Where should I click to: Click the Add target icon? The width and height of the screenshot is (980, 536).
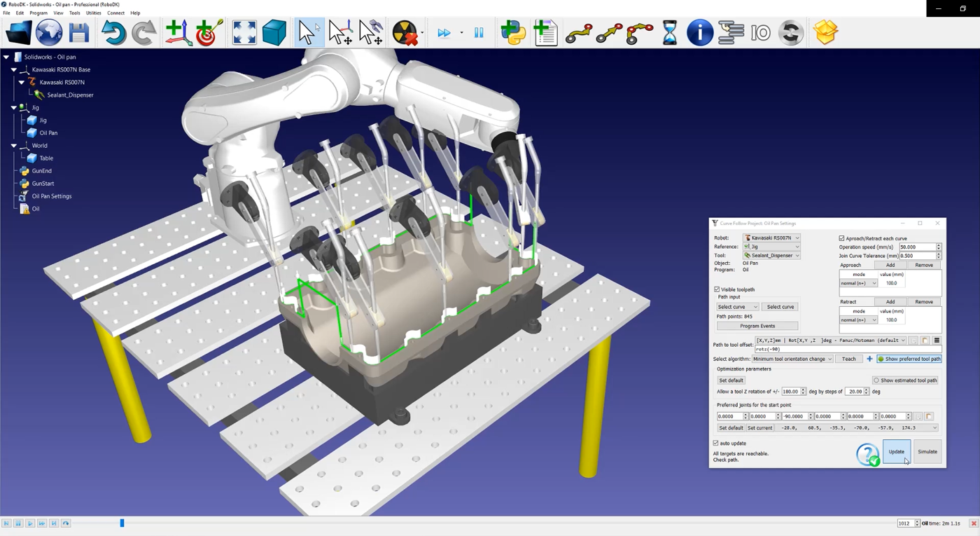pos(209,33)
